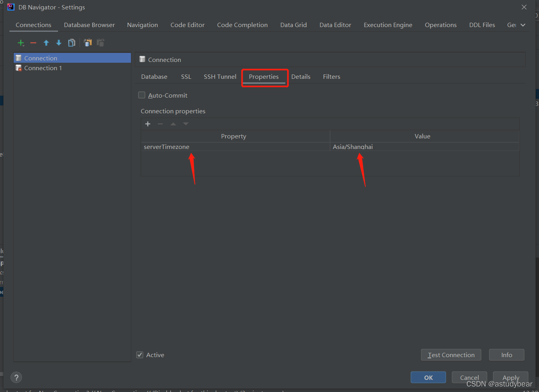Move the selected connection up
Image resolution: width=539 pixels, height=392 pixels.
click(x=46, y=43)
